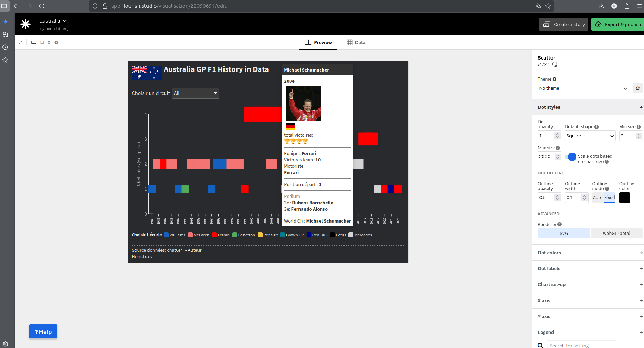
Task: Expand the Dot colors section
Action: (588, 253)
